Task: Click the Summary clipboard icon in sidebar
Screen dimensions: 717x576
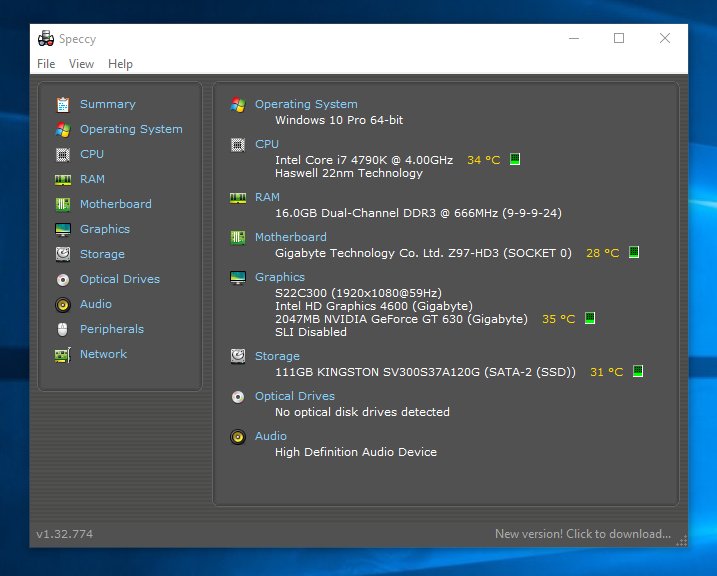Action: (63, 104)
